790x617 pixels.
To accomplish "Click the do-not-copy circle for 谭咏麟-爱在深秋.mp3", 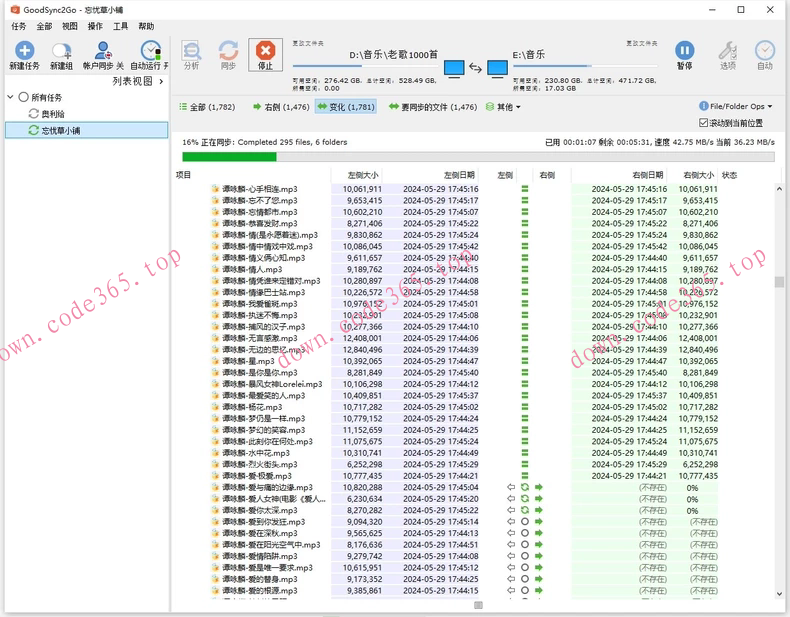I will pos(525,534).
